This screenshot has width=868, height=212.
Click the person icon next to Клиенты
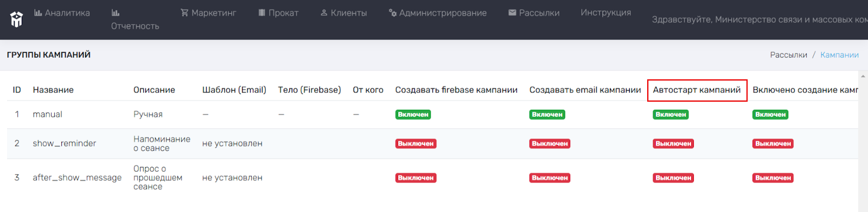(x=324, y=13)
